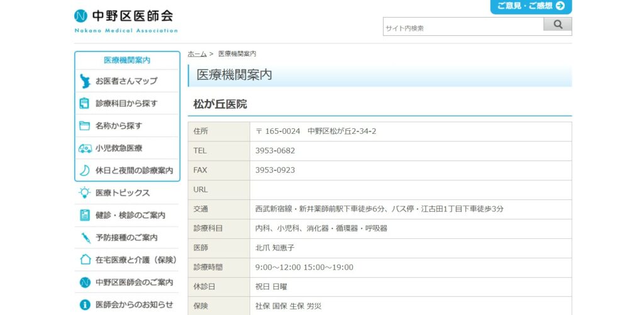Image resolution: width=644 pixels, height=315 pixels.
Task: Click the 内科、小児科 specialties cell
Action: [x=411, y=228]
